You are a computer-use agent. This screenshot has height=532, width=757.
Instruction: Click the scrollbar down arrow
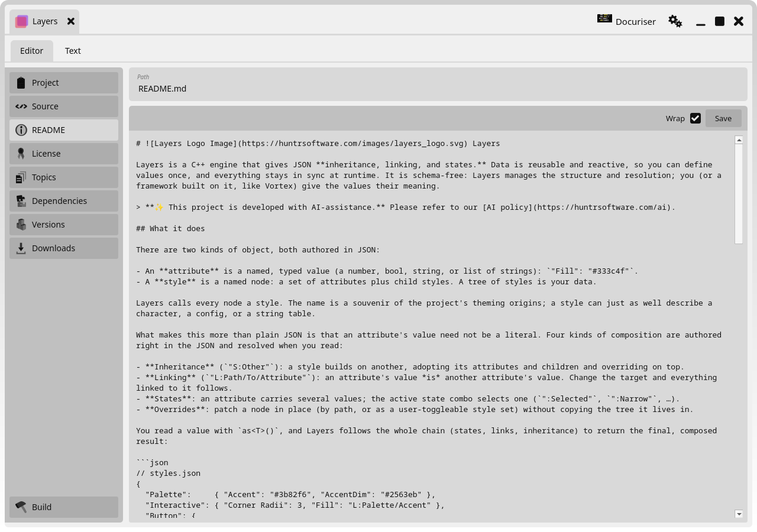(x=739, y=514)
